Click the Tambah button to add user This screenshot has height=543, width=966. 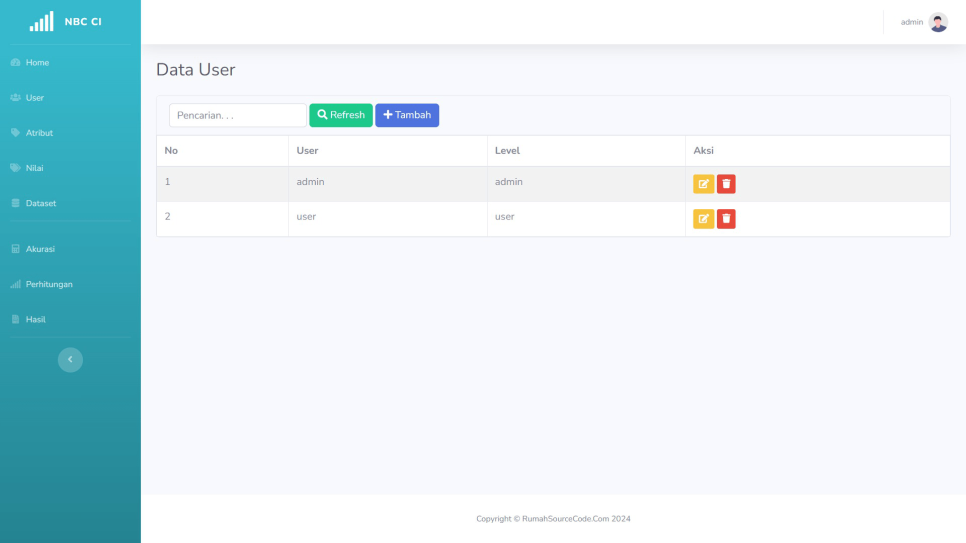(407, 115)
